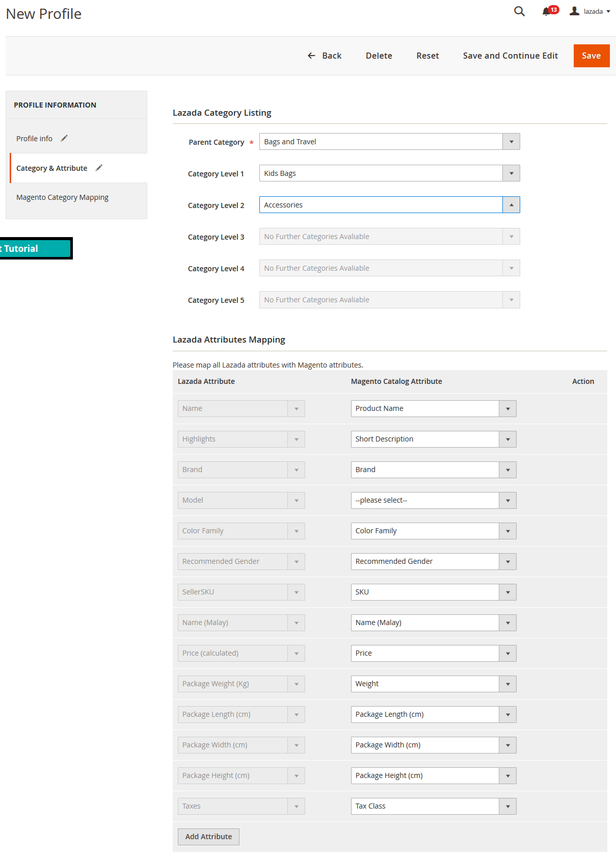This screenshot has width=616, height=856.
Task: Click the Reset button
Action: click(427, 56)
